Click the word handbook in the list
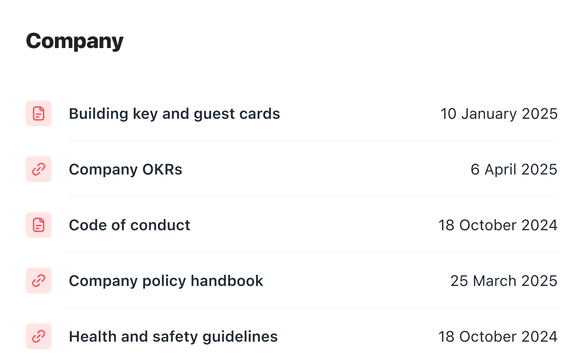Viewport: 584px width, 364px height. [x=227, y=281]
